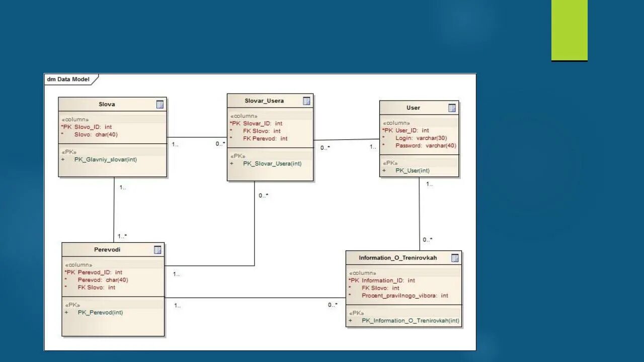
Task: Click the table icon on Slova entity
Action: (x=160, y=105)
